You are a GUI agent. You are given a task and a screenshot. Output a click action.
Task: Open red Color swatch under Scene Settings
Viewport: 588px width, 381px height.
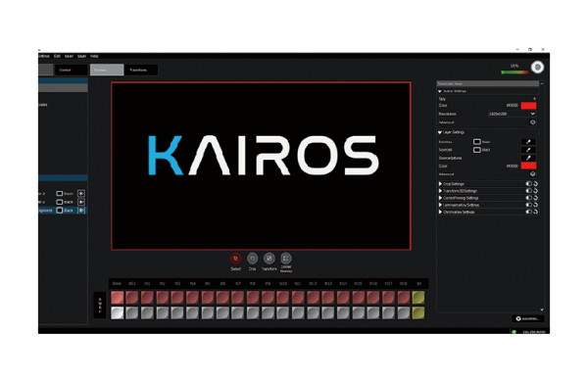(529, 106)
